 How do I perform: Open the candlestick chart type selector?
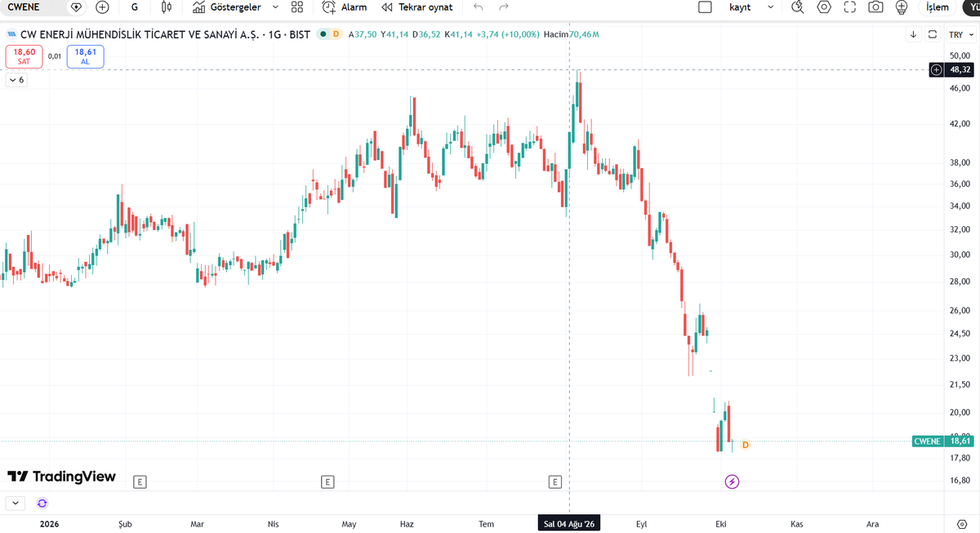(x=167, y=7)
